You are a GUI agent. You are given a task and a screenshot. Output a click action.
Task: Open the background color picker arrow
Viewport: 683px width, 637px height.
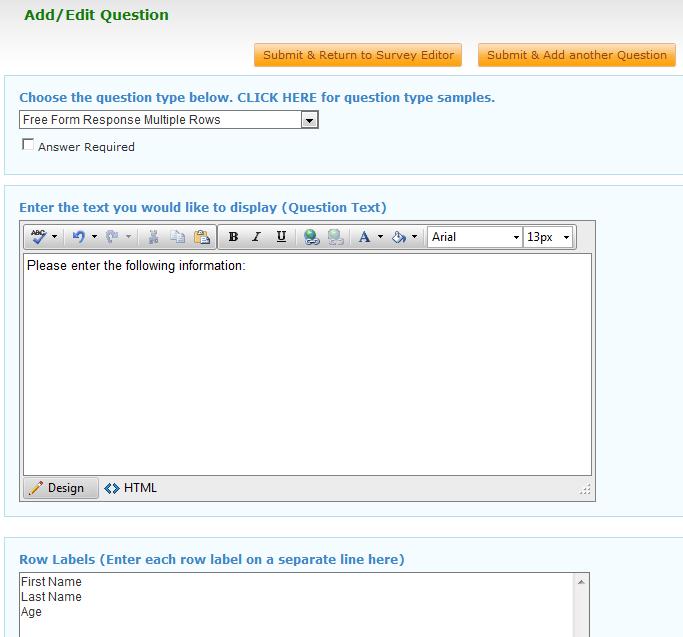tap(415, 237)
